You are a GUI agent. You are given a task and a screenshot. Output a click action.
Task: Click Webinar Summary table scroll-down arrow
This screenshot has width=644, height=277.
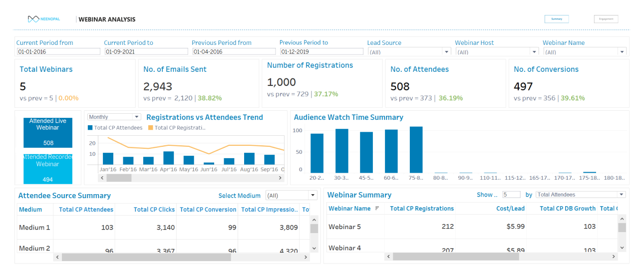(622, 248)
